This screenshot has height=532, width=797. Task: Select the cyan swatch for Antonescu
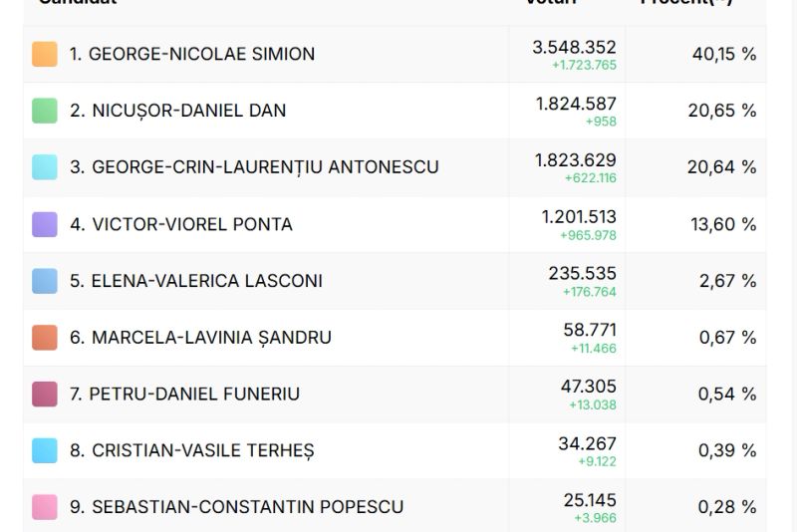[45, 167]
